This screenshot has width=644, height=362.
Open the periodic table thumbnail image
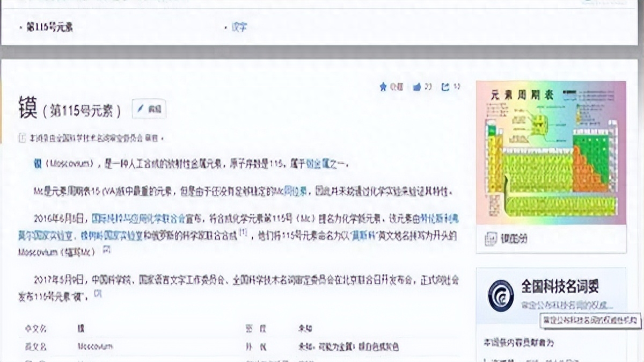551,153
